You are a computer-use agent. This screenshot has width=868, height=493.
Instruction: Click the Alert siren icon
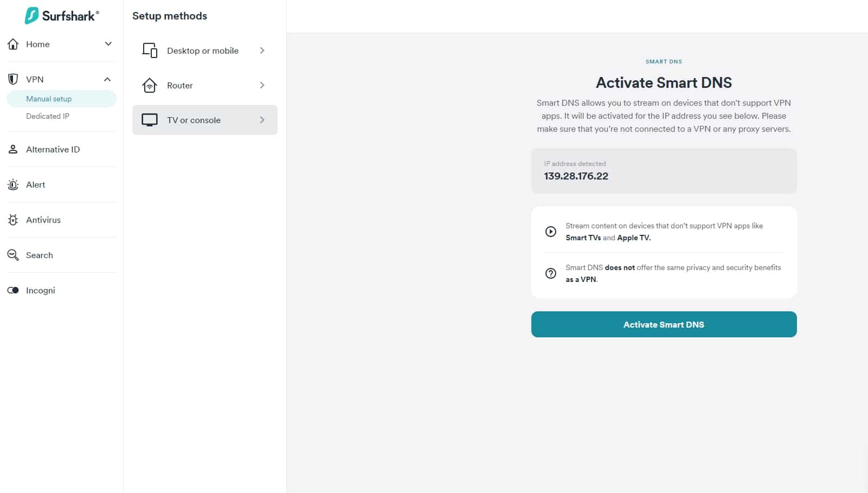(x=13, y=184)
